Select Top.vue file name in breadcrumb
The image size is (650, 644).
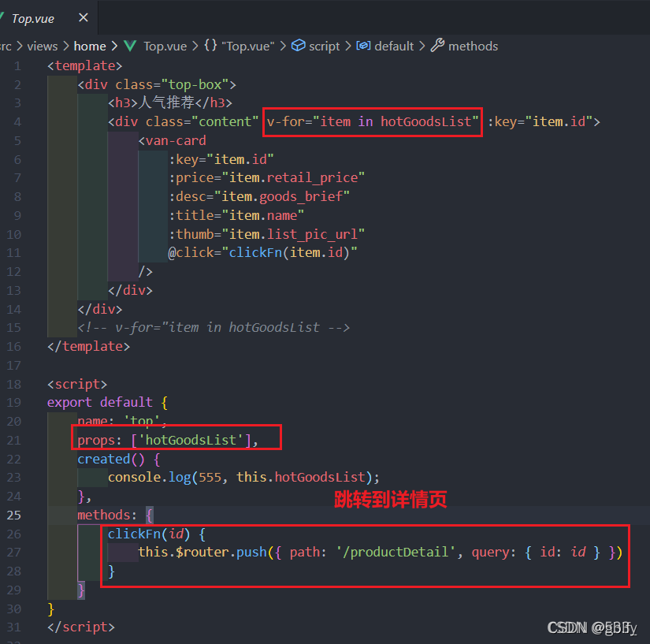click(x=165, y=46)
